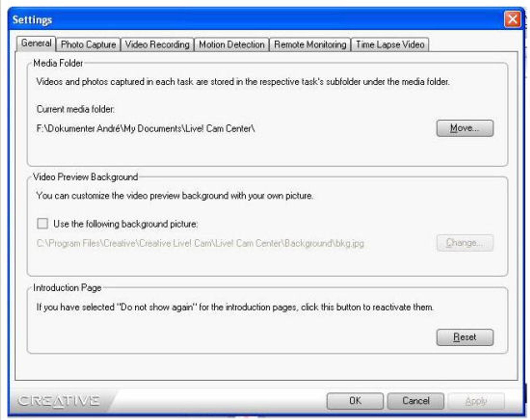Select the Remote Monitoring tab
Image resolution: width=530 pixels, height=420 pixels.
(x=310, y=45)
